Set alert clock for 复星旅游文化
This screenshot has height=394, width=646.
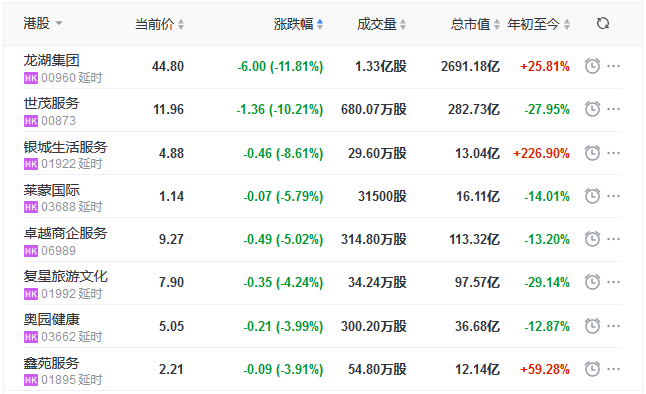(x=592, y=282)
